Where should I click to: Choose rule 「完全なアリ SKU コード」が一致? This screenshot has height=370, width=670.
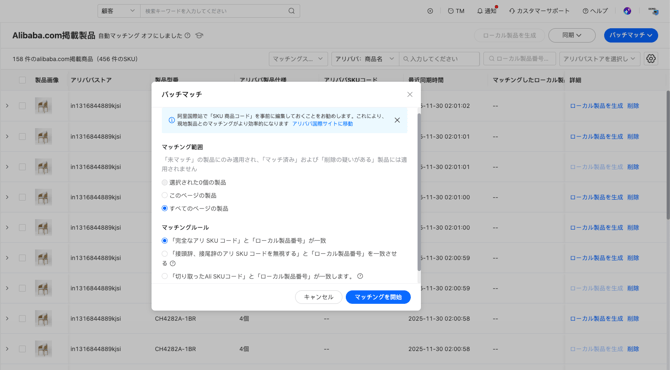165,241
